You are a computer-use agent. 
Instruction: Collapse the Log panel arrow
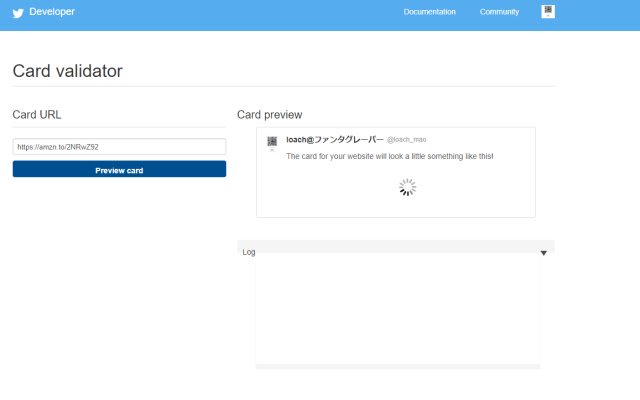tap(544, 253)
